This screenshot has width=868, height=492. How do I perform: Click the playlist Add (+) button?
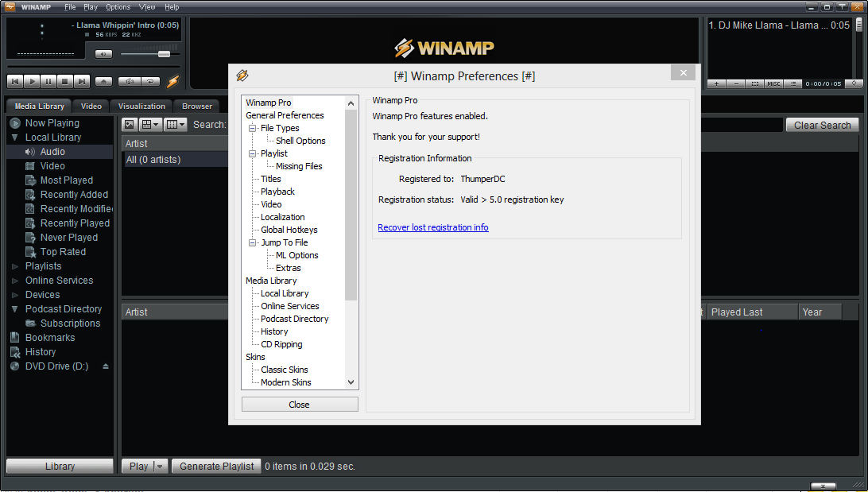tap(716, 83)
